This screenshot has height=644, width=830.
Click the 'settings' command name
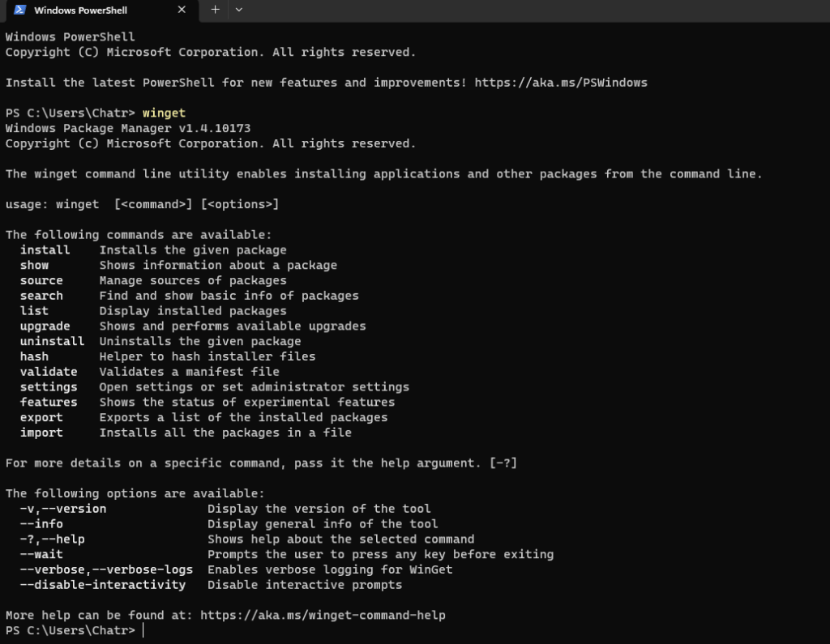point(49,387)
